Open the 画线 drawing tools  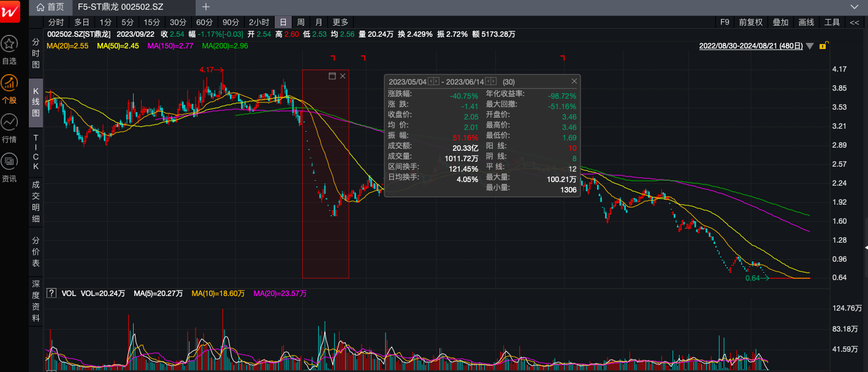(806, 22)
